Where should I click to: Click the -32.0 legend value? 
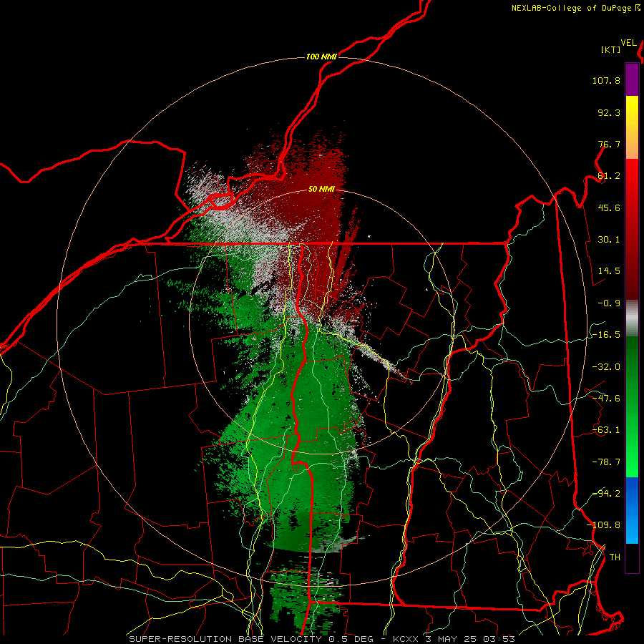pyautogui.click(x=606, y=367)
